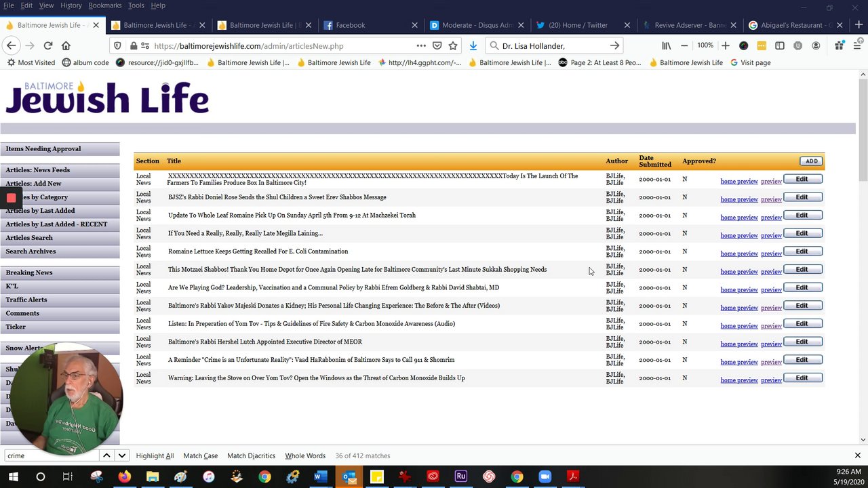Screen dimensions: 868x488
Task: Toggle Highlight All in the find bar
Action: pos(155,455)
